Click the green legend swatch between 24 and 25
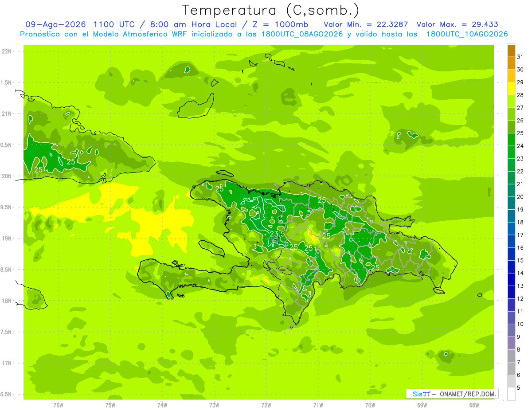Viewport: 532px width, 411px height. 511,139
